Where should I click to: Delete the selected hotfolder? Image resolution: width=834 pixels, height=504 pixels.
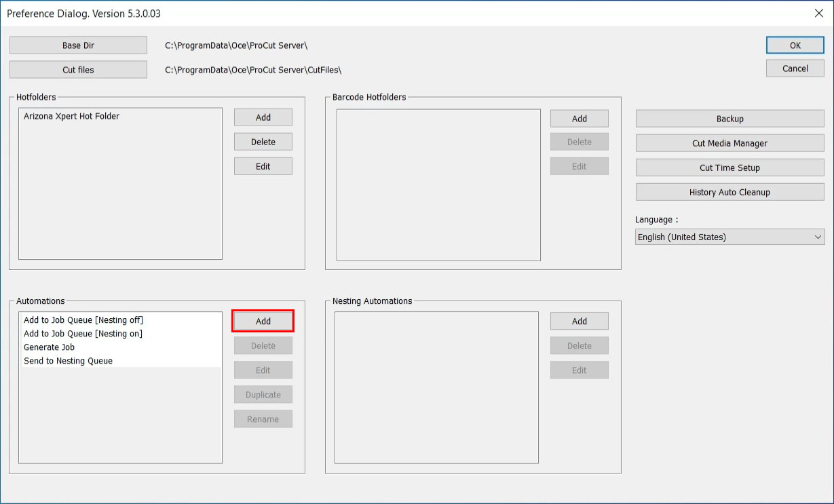click(x=263, y=142)
